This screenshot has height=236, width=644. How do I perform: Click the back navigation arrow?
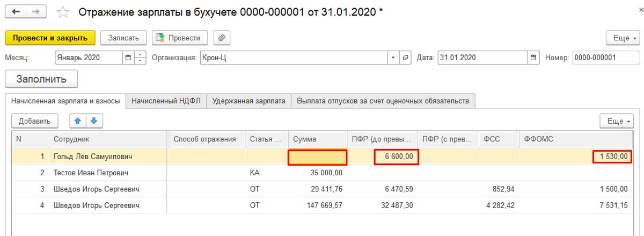[x=16, y=11]
